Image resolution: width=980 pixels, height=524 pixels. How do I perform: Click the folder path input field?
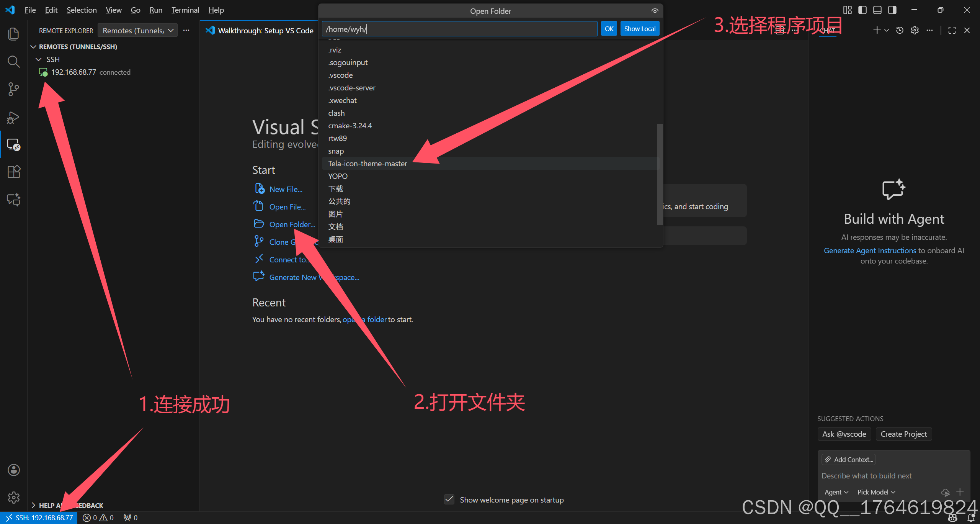click(459, 29)
